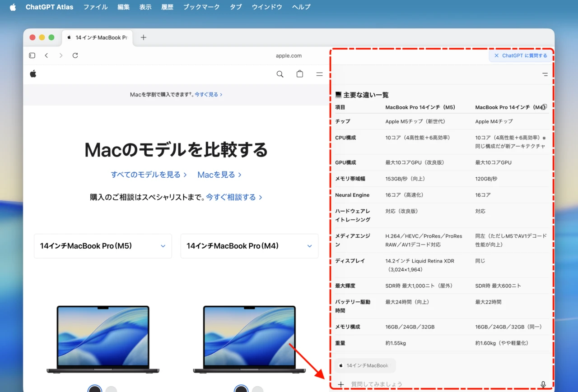Open the shopping bag on apple.com
The height and width of the screenshot is (392, 578).
(299, 74)
